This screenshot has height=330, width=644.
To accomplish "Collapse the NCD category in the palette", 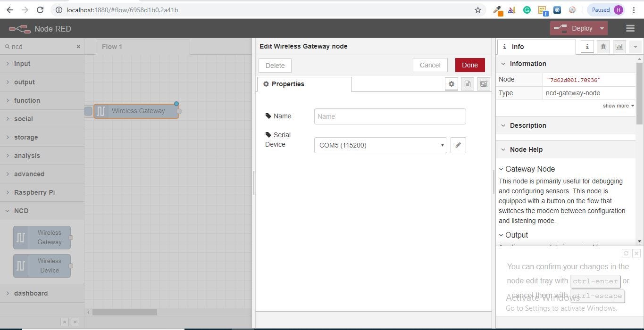I will tap(21, 211).
